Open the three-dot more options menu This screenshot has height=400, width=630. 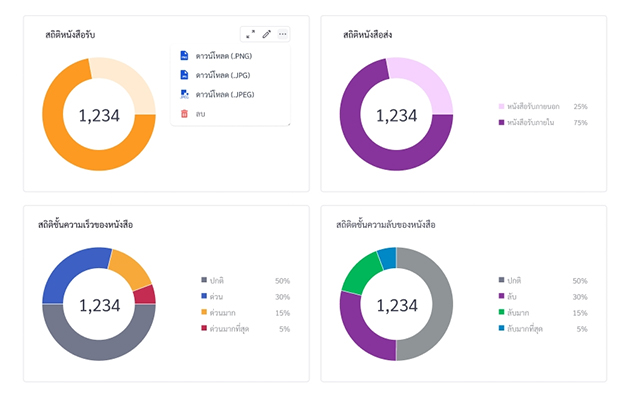283,34
